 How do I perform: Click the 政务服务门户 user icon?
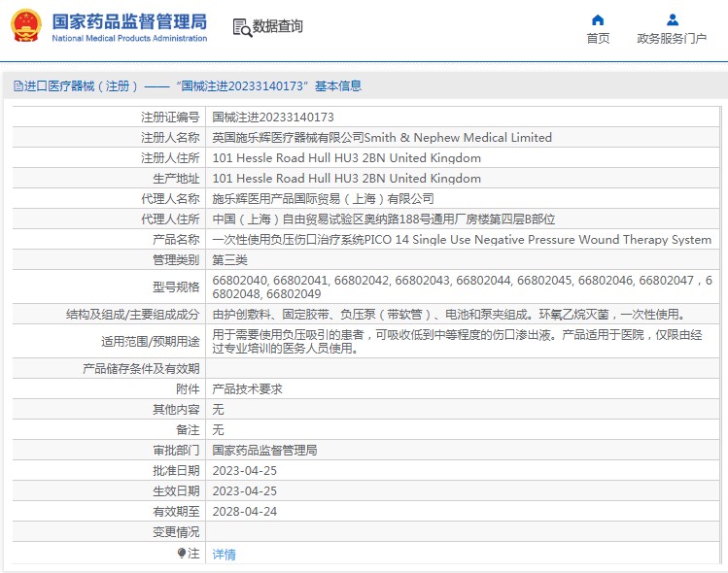tap(673, 20)
